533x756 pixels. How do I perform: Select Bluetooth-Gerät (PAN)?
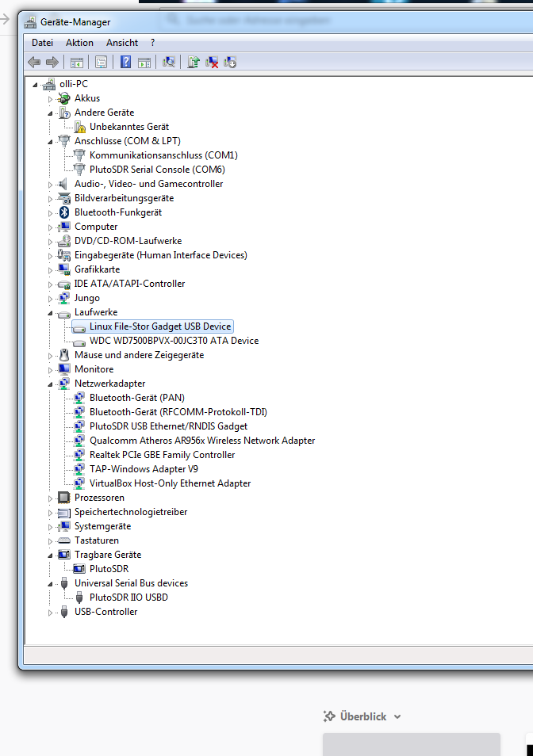pos(137,398)
